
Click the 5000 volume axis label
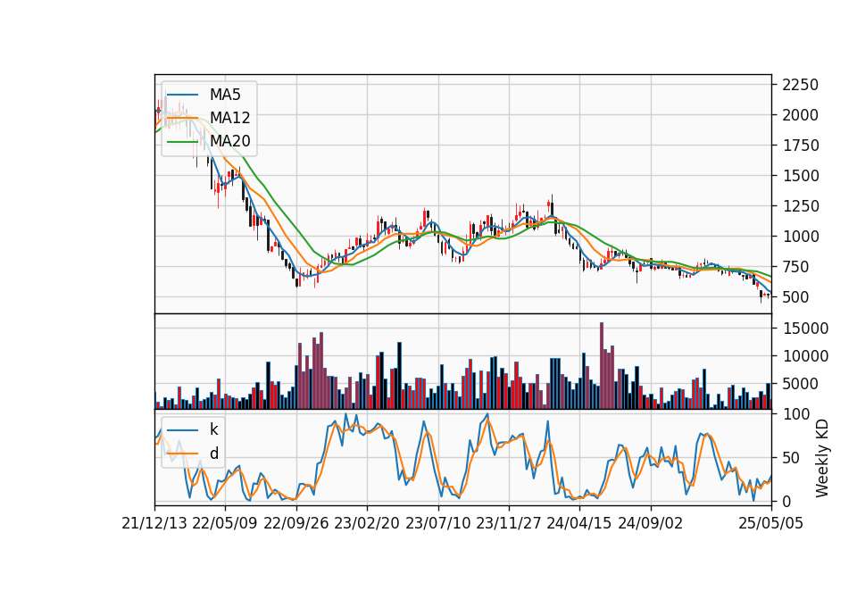coord(801,384)
